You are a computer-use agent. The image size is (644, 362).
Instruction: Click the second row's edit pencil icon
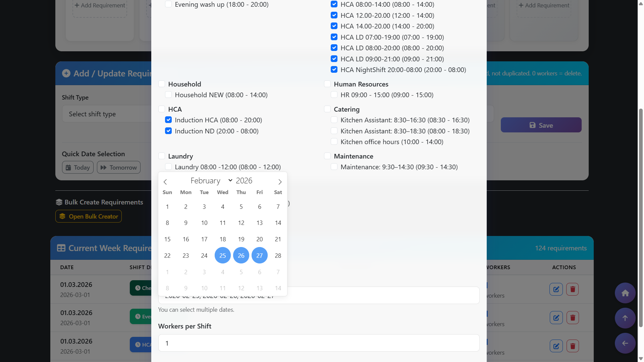click(556, 318)
